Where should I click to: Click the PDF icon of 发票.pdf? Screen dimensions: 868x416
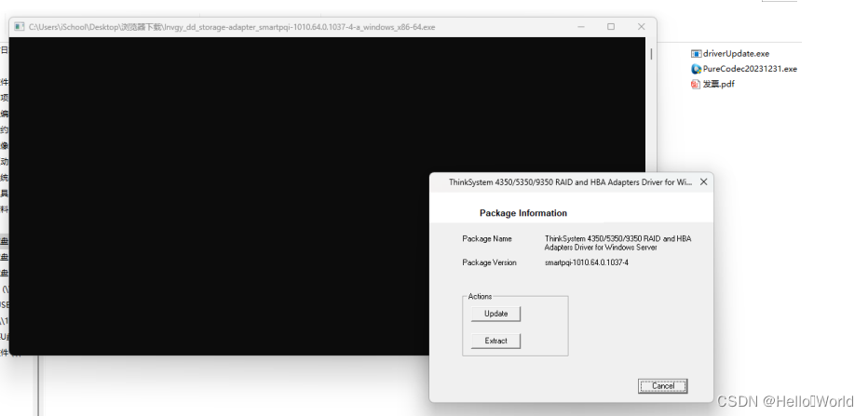click(696, 84)
